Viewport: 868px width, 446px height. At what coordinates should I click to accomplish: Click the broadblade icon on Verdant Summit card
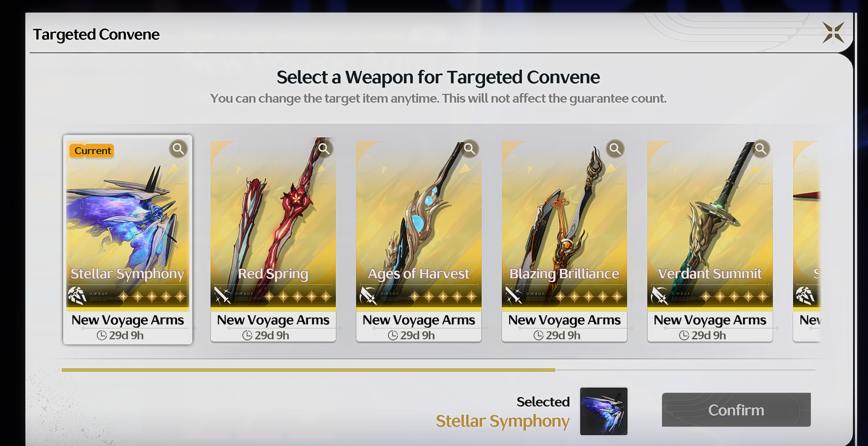659,296
